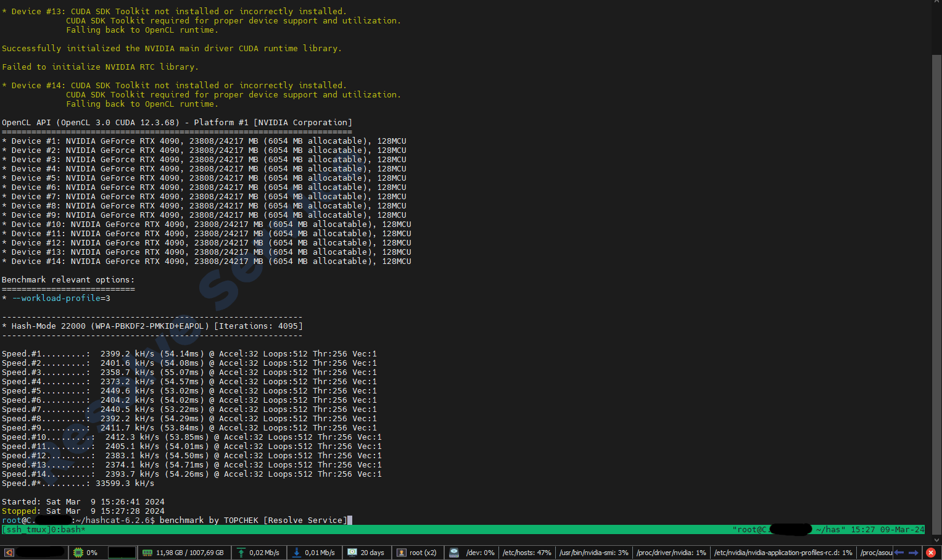942x560 pixels.
Task: Click the '15:27 09-Mar-24' clock in tmux bar
Action: (x=888, y=530)
